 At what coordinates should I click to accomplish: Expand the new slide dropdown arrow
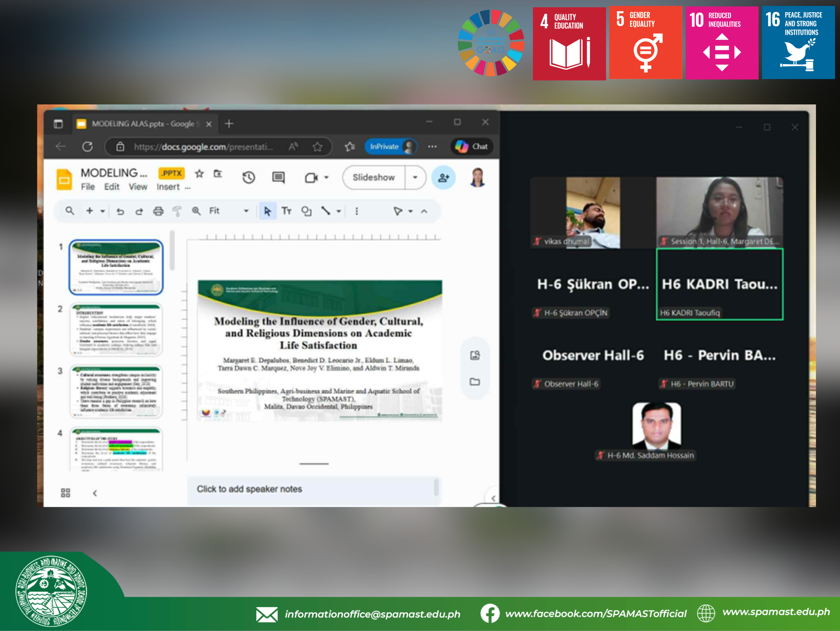[x=102, y=211]
